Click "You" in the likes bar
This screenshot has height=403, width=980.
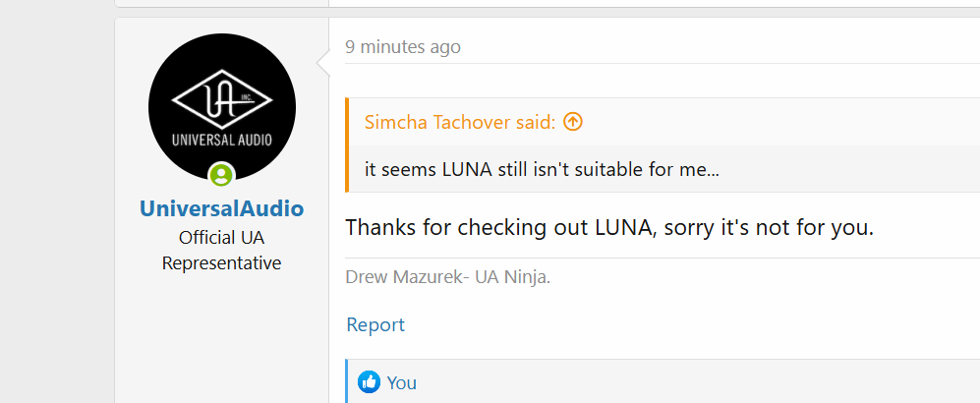(402, 382)
